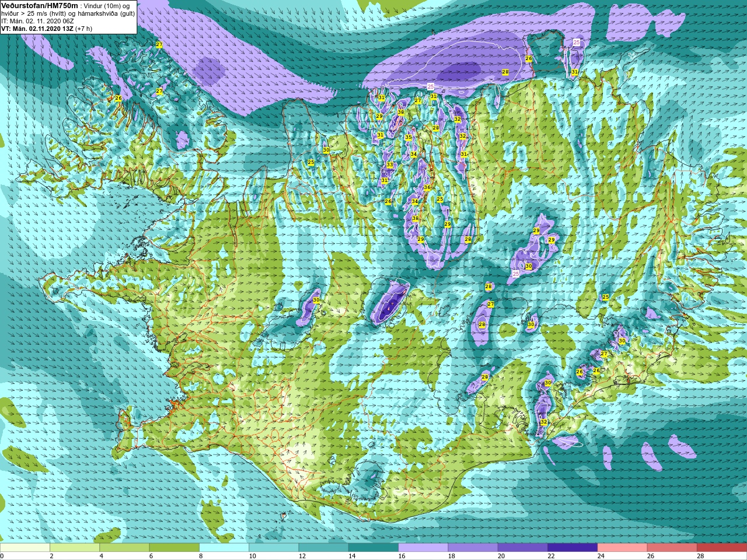The image size is (747, 560).
Task: Click the legend scale tick '16'
Action: 402,556
